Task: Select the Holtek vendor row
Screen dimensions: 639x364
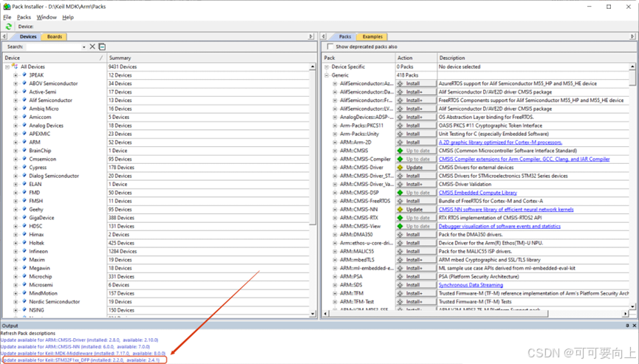Action: coord(36,243)
